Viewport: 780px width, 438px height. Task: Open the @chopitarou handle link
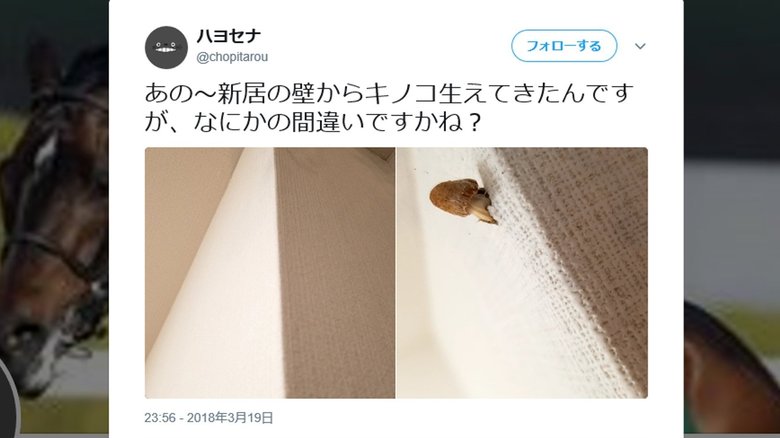point(232,57)
